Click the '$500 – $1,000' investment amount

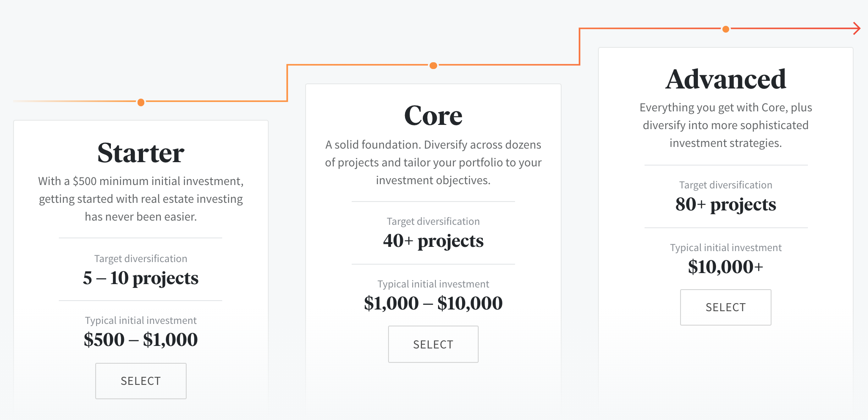pos(141,340)
